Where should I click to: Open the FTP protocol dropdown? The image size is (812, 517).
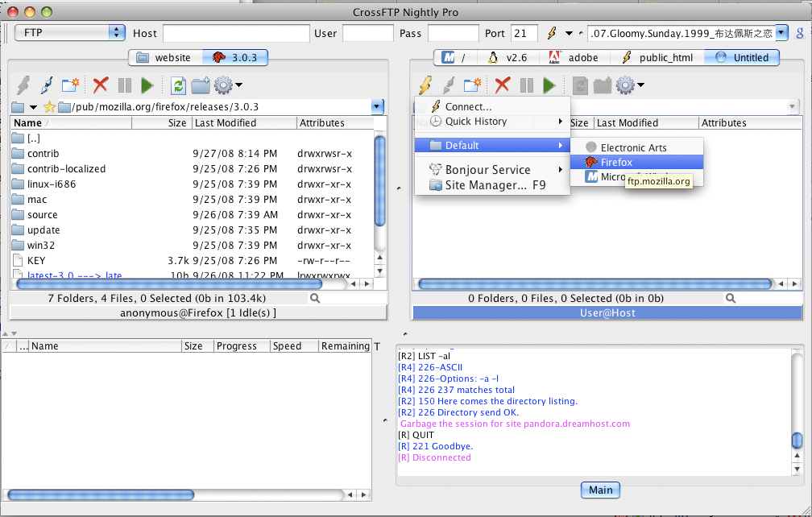pos(69,32)
